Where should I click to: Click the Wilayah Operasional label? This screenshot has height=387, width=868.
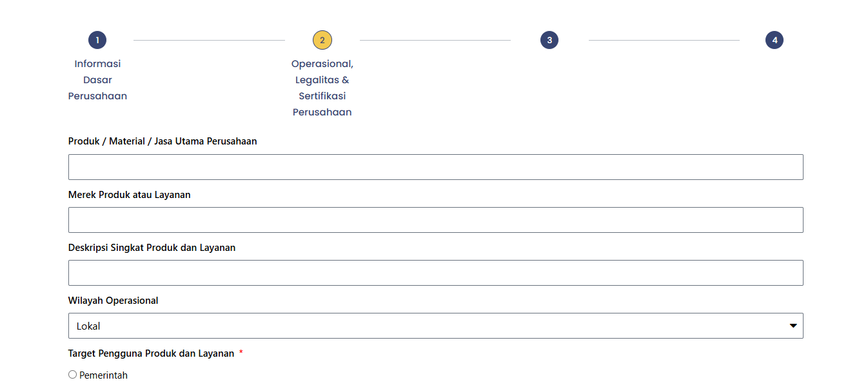click(113, 300)
